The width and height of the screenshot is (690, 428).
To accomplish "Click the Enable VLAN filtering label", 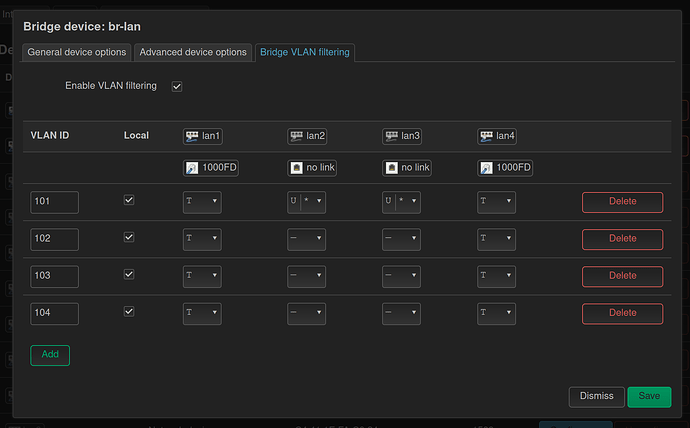I will tap(111, 86).
